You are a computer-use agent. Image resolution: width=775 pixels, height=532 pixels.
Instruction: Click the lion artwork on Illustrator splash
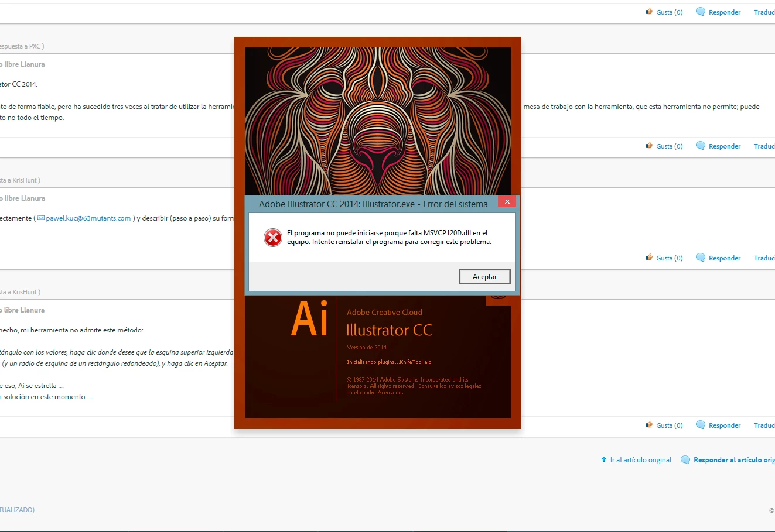click(378, 121)
